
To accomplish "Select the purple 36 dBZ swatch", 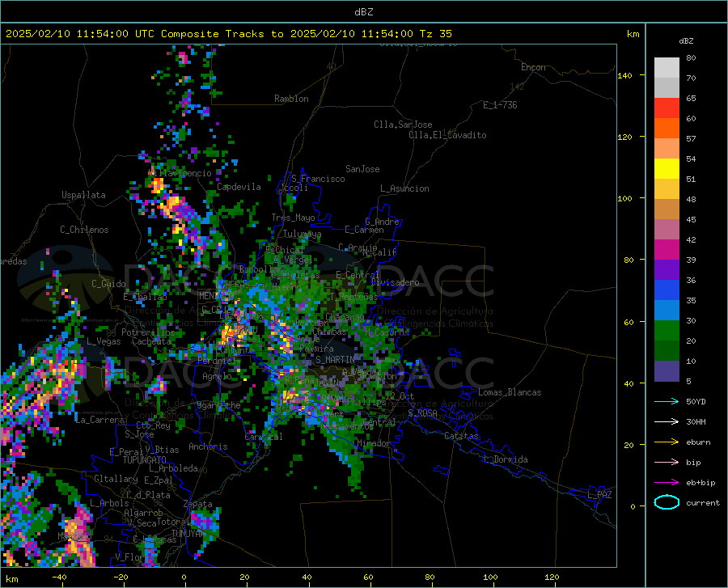I will click(667, 270).
